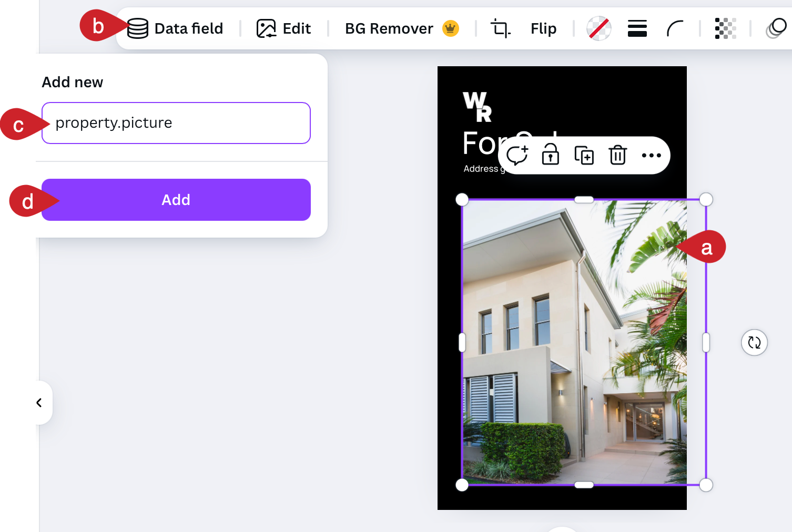The image size is (792, 532).
Task: Collapse the side panel with left chevron
Action: (x=39, y=403)
